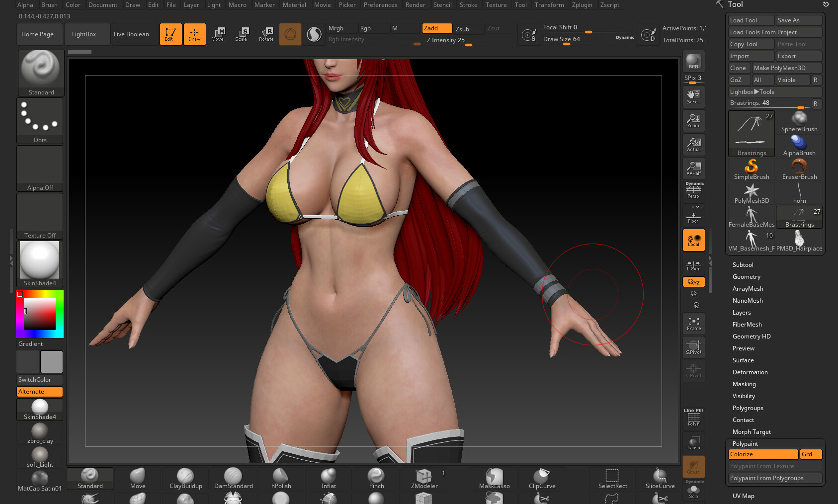
Task: Expand the Geometry section
Action: pos(746,277)
